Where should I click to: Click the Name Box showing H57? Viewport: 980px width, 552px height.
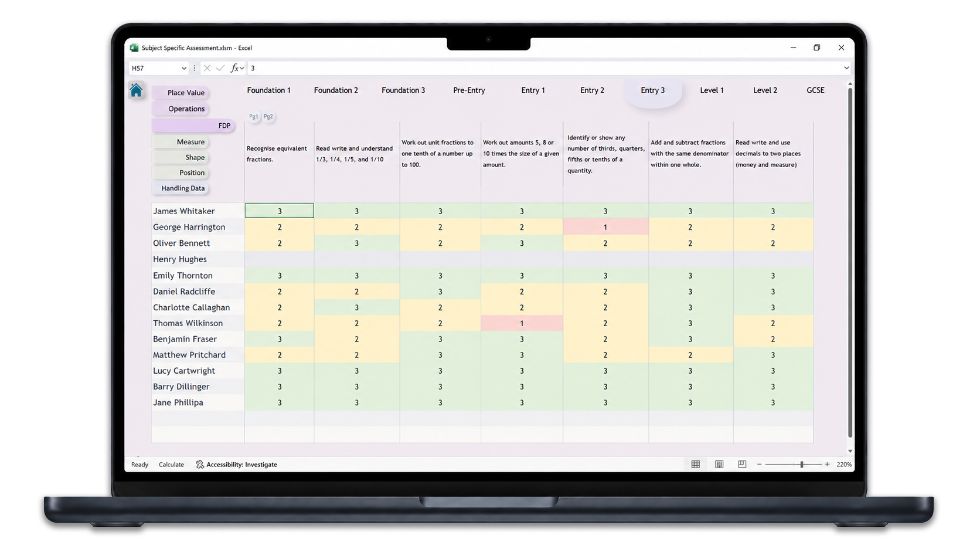tap(154, 68)
